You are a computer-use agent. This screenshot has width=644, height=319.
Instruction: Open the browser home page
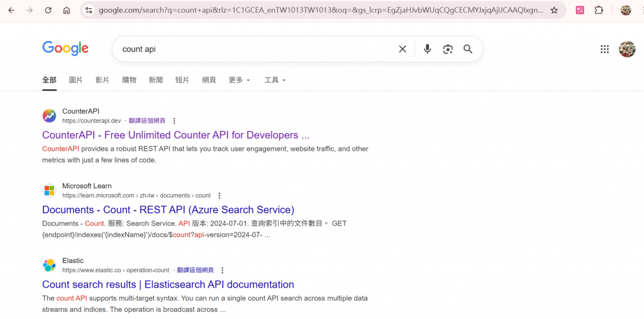click(x=67, y=10)
